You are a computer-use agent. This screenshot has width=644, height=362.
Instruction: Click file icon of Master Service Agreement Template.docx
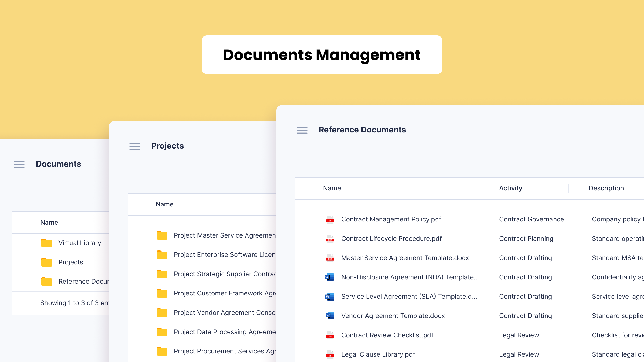330,258
